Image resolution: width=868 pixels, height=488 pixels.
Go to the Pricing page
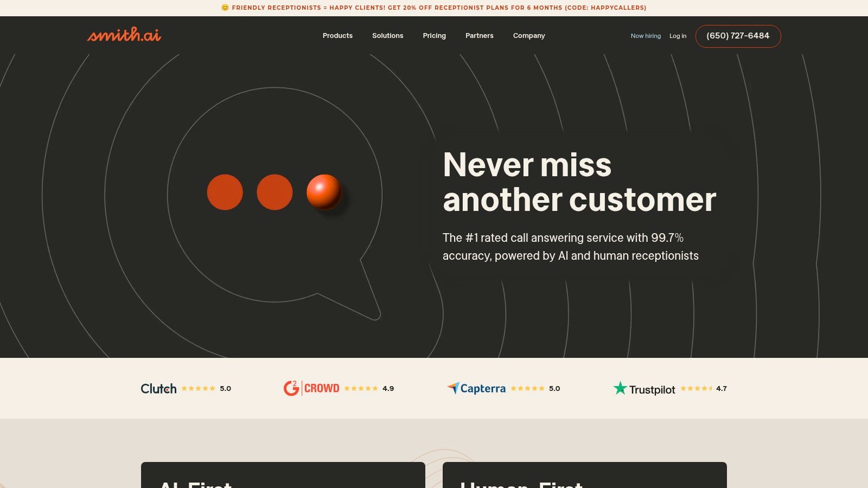tap(434, 36)
